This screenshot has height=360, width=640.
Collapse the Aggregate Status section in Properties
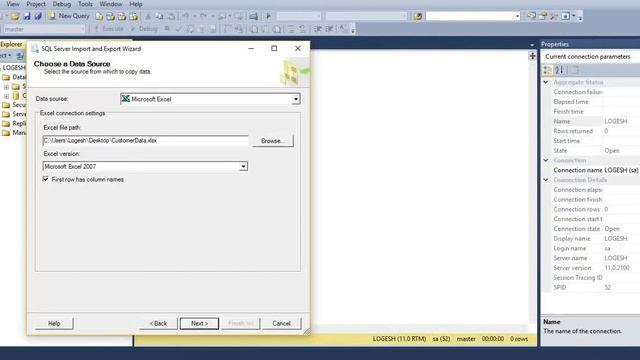546,82
